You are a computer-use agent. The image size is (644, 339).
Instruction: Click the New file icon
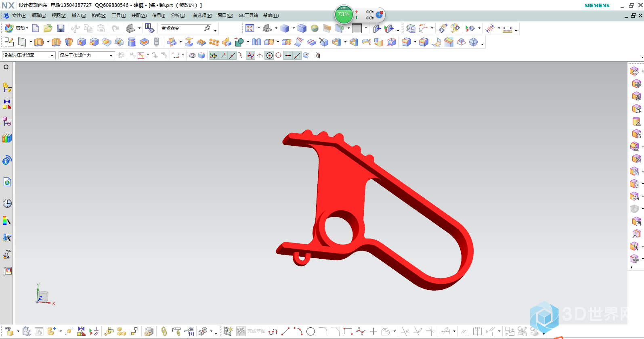pyautogui.click(x=36, y=28)
